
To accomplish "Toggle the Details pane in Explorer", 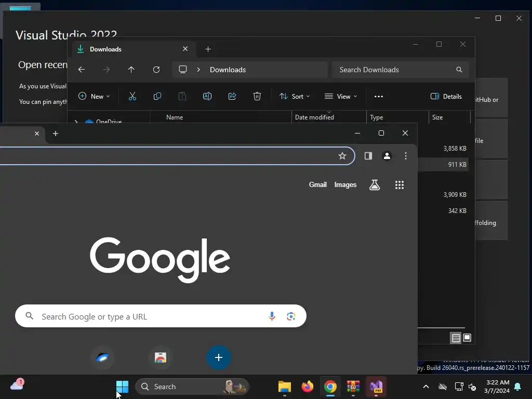I will click(446, 96).
